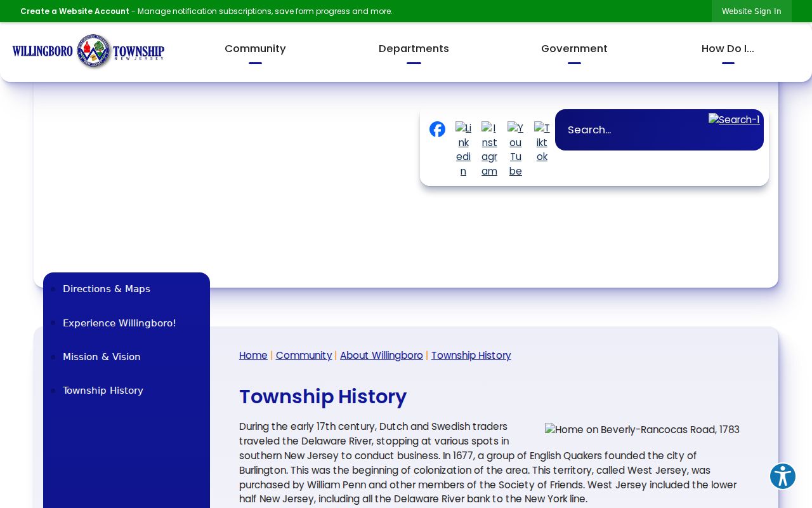Go to About Willingboro breadcrumb link
Image resolution: width=812 pixels, height=508 pixels.
[x=381, y=356]
